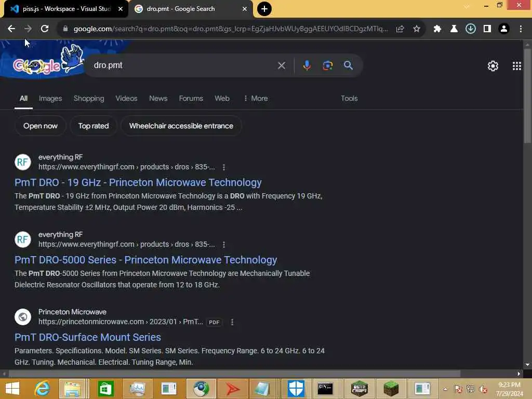The height and width of the screenshot is (399, 532).
Task: Click the horizontal scrollbar at the bottom
Action: [x=234, y=374]
